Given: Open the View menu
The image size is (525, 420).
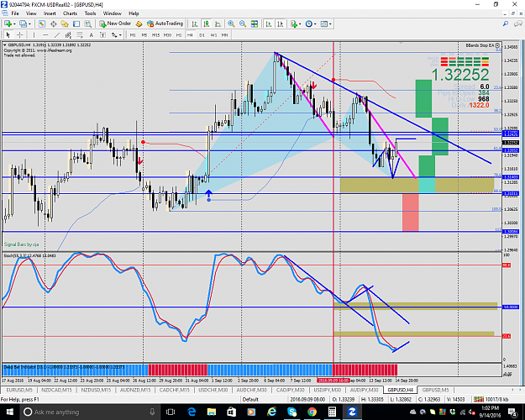Looking at the screenshot, I should (31, 13).
